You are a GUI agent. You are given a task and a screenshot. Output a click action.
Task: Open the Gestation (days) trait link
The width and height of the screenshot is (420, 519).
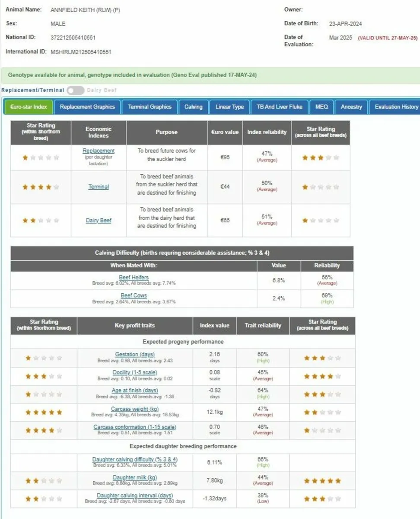tap(135, 354)
